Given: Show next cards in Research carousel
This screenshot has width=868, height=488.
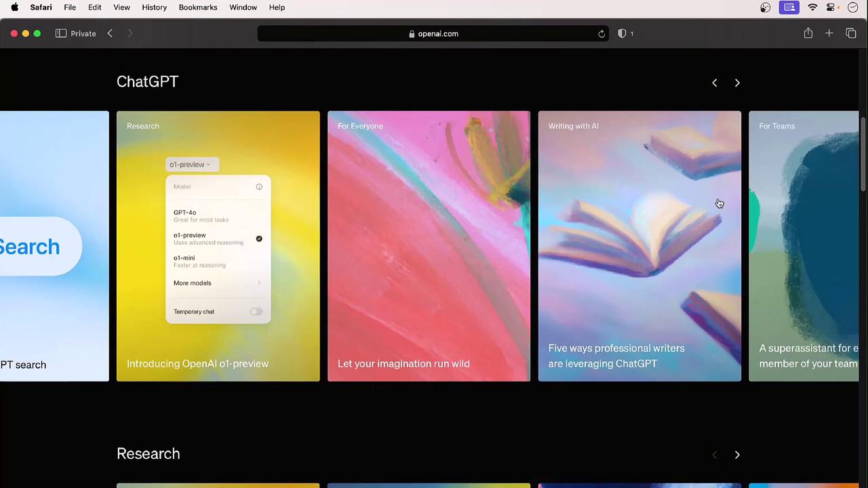Looking at the screenshot, I should click(x=737, y=455).
